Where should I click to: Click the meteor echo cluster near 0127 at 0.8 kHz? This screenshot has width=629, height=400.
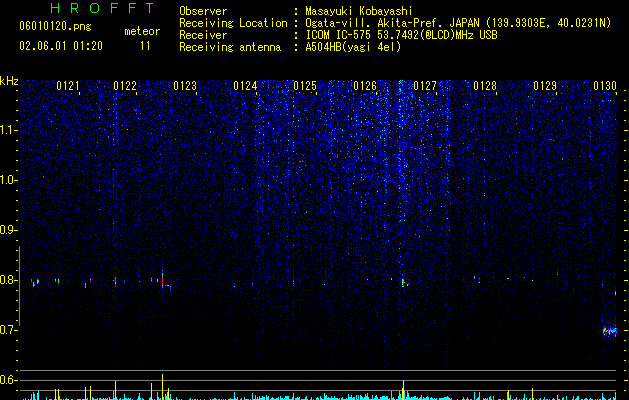[x=404, y=282]
